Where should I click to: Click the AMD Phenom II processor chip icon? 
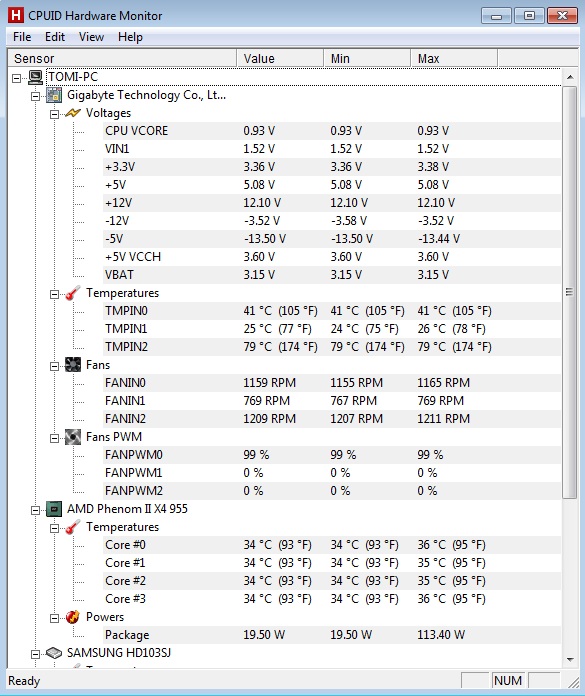54,509
